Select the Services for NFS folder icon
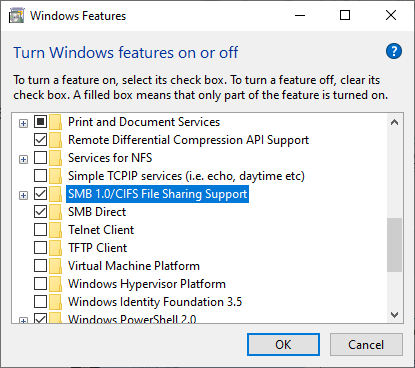 56,158
